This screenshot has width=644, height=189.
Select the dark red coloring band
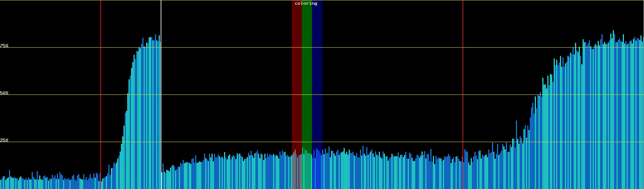click(x=297, y=79)
